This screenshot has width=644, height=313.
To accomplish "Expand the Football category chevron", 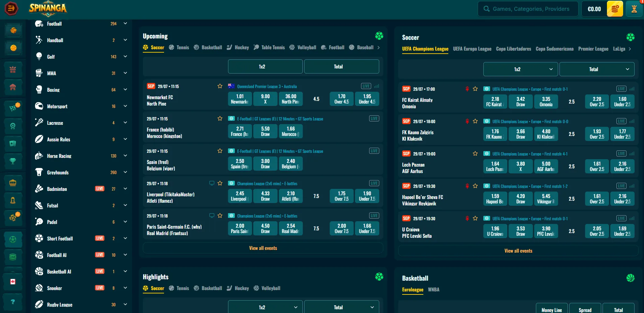I will click(125, 24).
